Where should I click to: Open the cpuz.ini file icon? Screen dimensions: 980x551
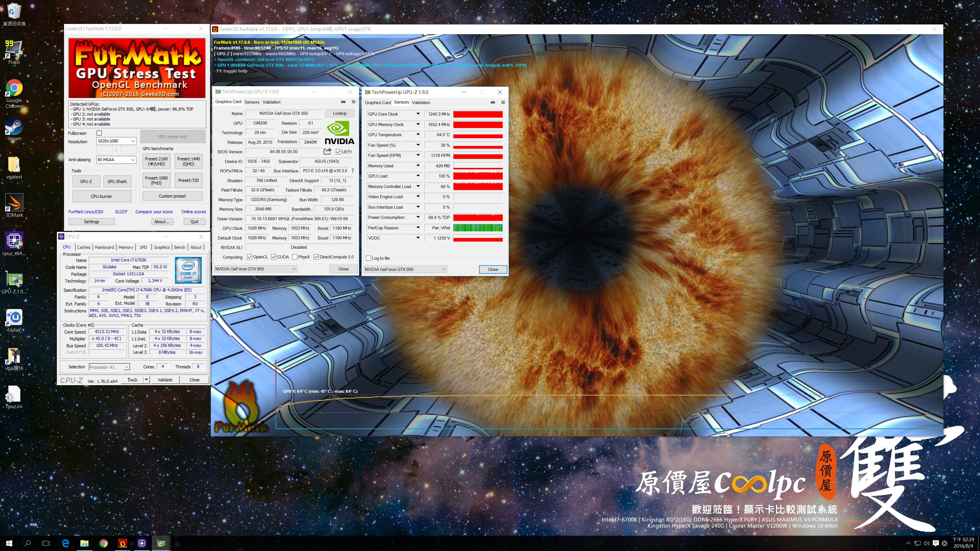[14, 397]
